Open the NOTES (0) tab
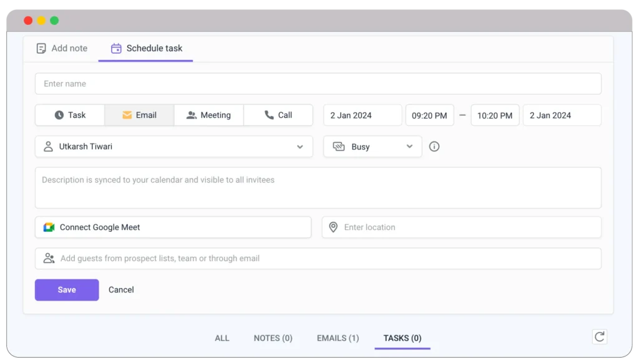Screen dimensions: 639x364 (273, 338)
